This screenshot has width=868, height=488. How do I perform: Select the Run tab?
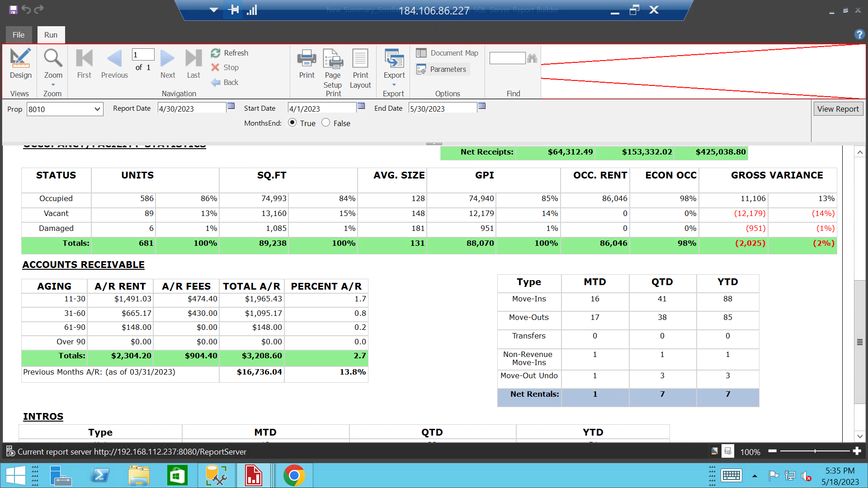tap(51, 35)
